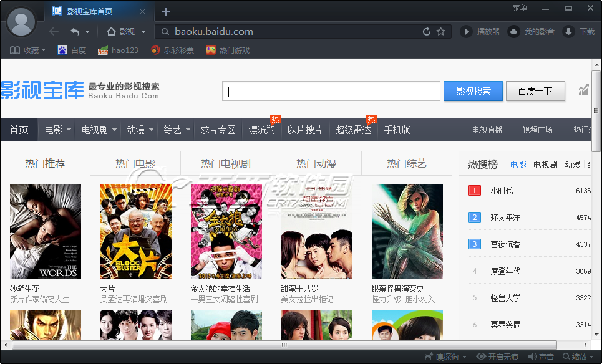Click the chart icon beside search buttons
Screen dimensions: 602x364
pos(583,90)
